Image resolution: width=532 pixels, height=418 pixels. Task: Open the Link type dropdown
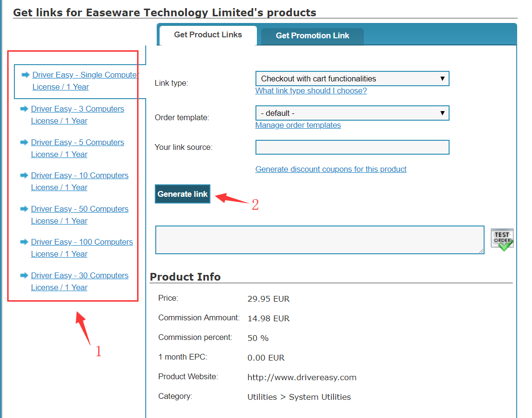click(x=352, y=79)
